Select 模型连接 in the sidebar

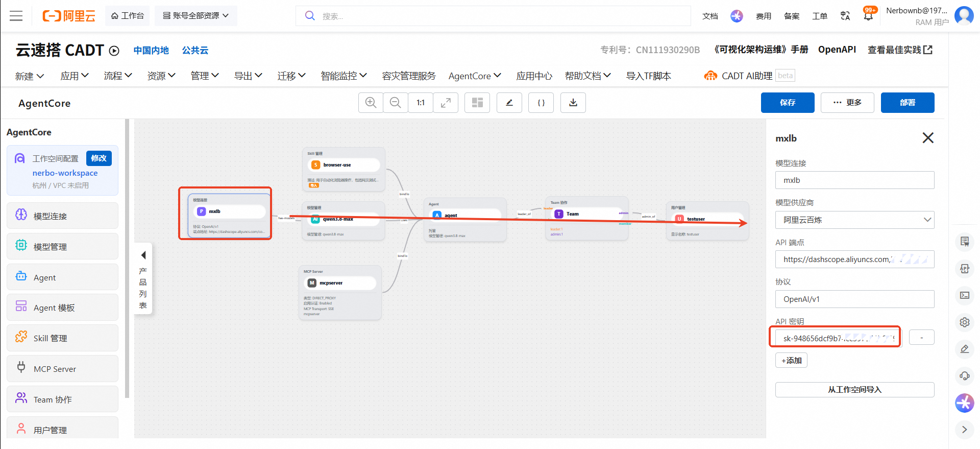62,216
